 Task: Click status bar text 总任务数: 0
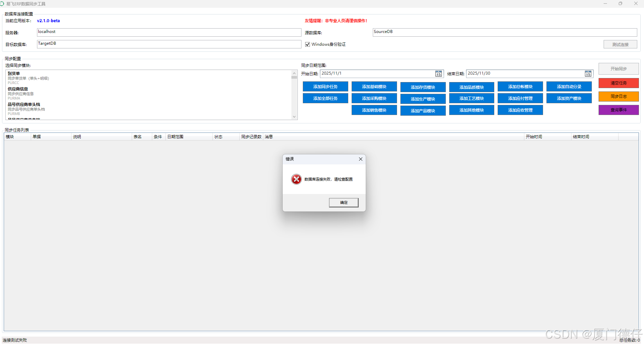pos(630,340)
